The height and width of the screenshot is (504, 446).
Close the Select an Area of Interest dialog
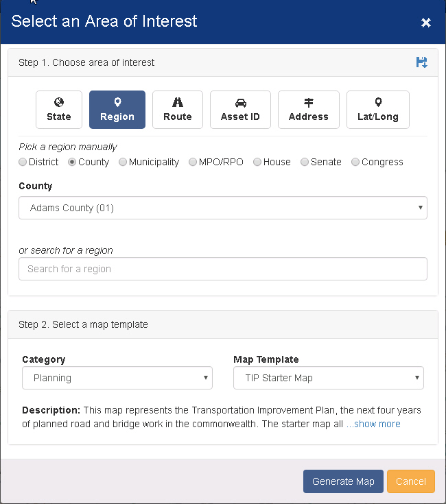426,23
